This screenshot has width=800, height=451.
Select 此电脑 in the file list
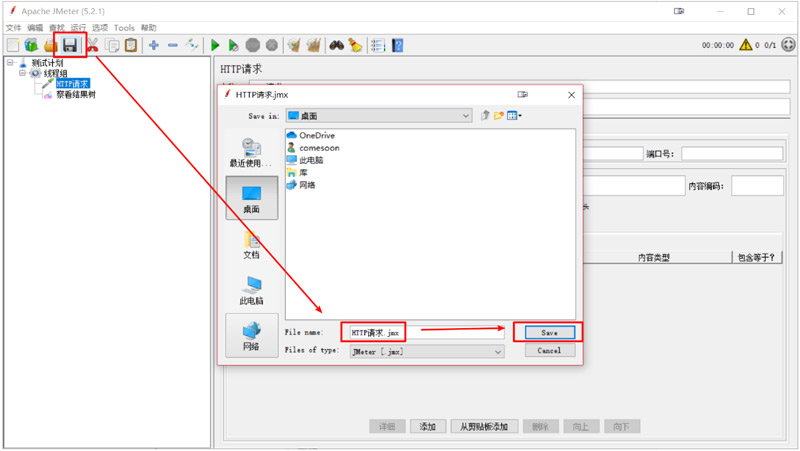click(x=311, y=160)
